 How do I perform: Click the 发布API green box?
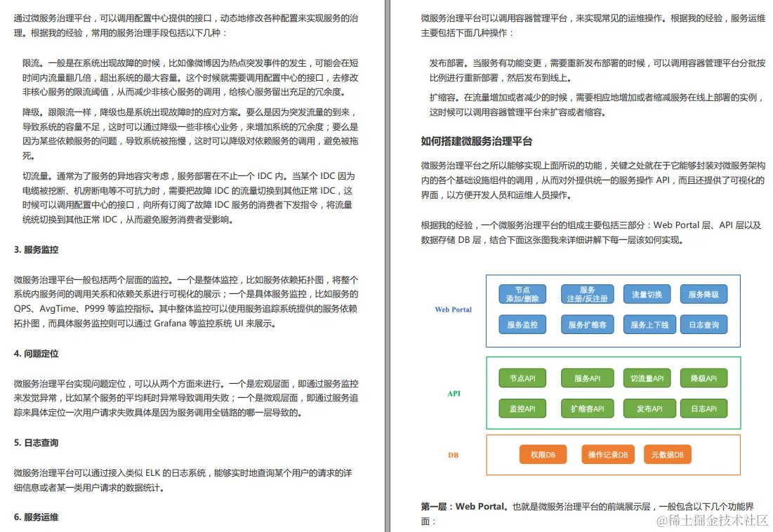tap(649, 408)
